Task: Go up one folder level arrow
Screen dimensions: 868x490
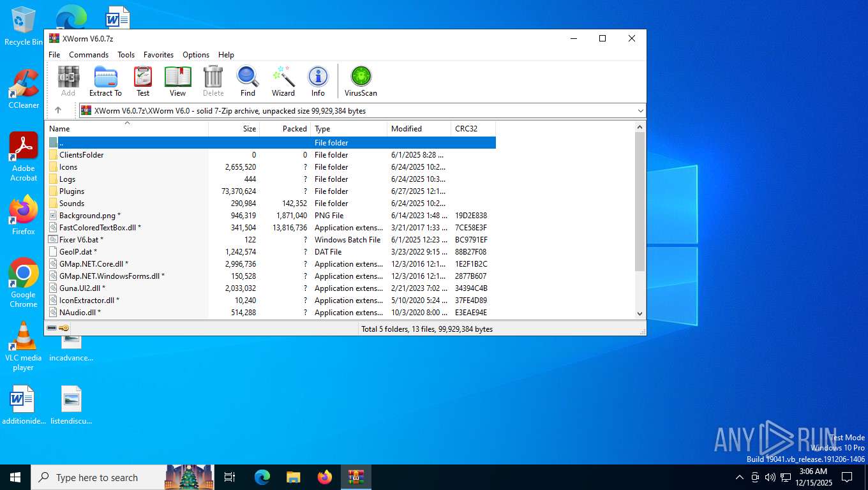Action: coord(58,110)
